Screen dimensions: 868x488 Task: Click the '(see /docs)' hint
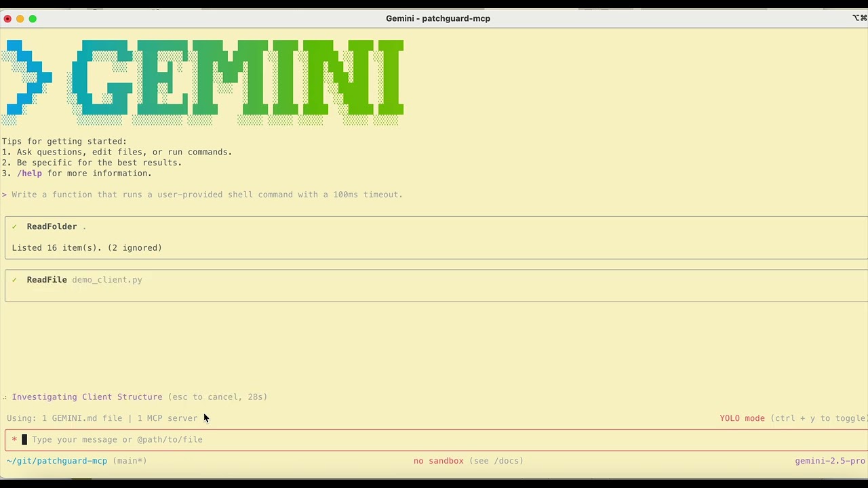click(x=496, y=461)
